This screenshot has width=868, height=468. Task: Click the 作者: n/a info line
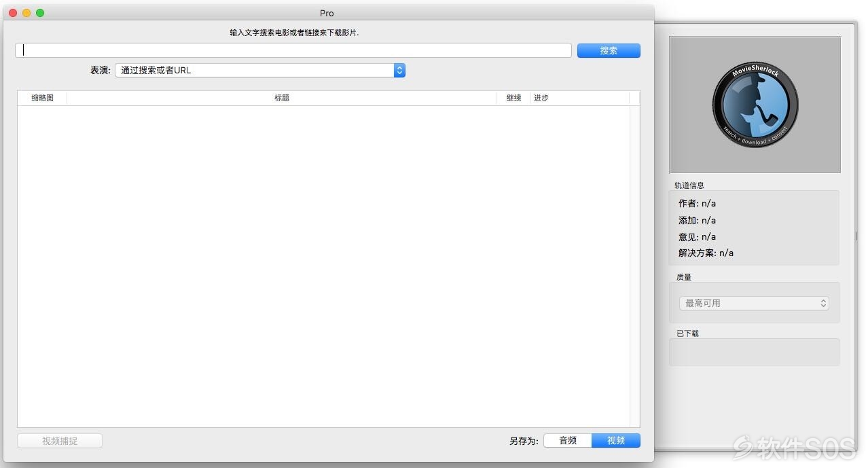[697, 203]
